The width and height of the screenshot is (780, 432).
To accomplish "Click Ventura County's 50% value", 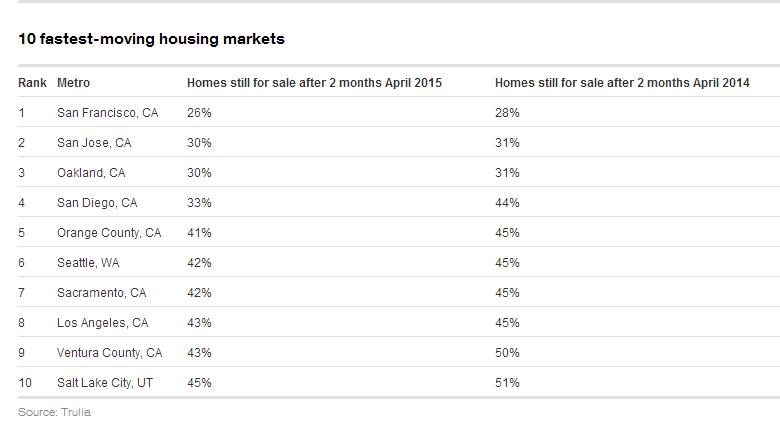I will pos(507,353).
